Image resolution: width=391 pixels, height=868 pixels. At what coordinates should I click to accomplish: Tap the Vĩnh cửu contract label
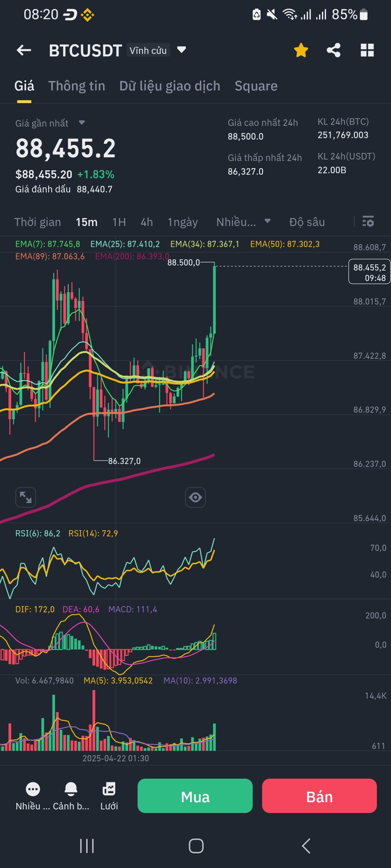148,50
